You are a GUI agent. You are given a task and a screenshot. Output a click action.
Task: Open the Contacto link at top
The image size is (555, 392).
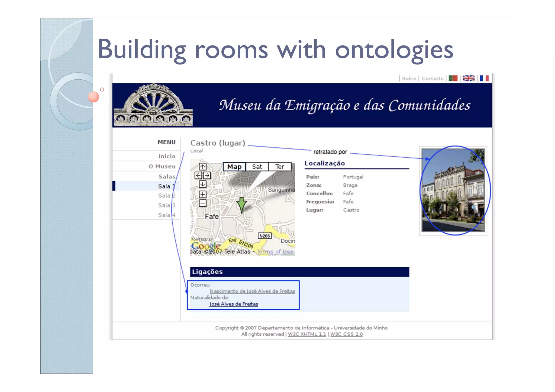433,78
